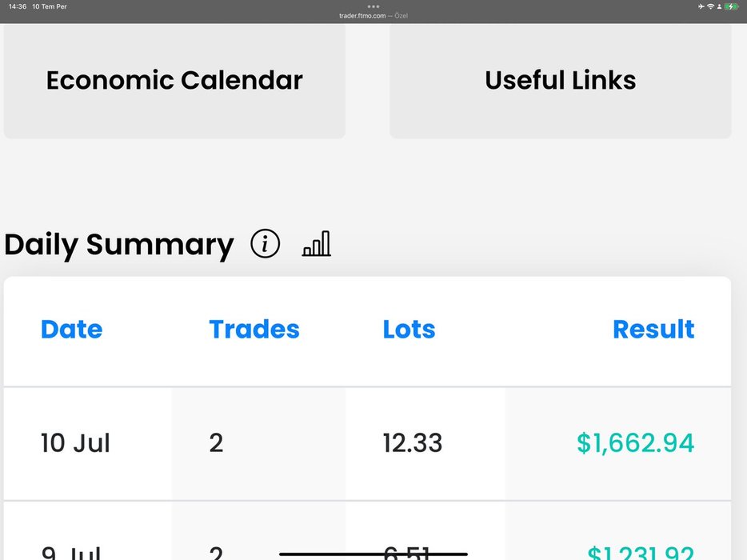Tap the battery charging indicator
Screen dimensions: 747x560
coord(731,6)
